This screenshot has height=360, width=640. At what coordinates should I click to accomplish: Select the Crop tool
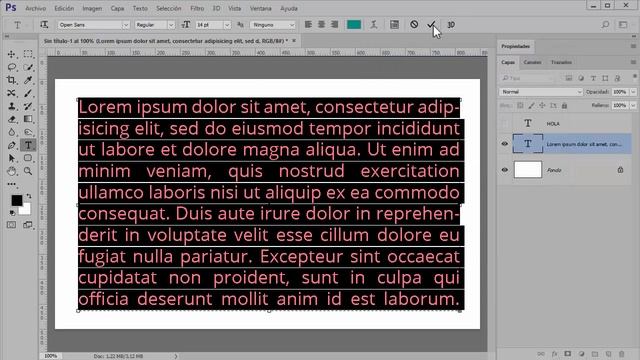point(11,80)
